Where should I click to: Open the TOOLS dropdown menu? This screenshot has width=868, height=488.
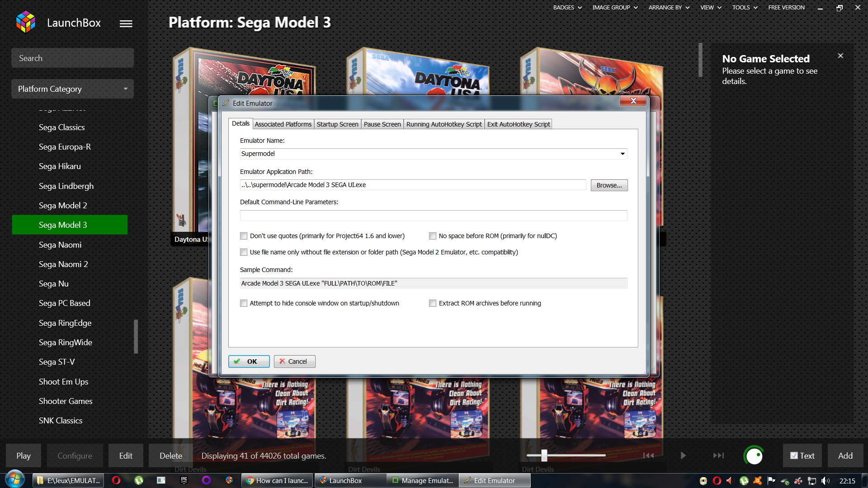pos(745,7)
